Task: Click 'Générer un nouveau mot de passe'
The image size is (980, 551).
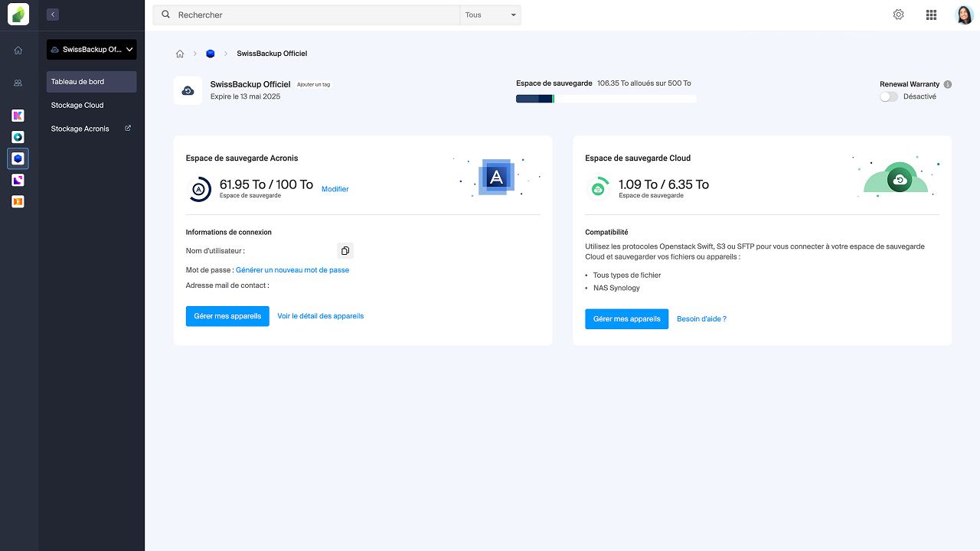Action: coord(292,269)
